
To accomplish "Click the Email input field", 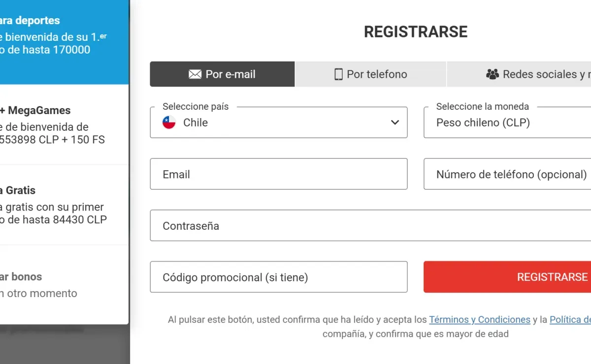I will (x=279, y=174).
